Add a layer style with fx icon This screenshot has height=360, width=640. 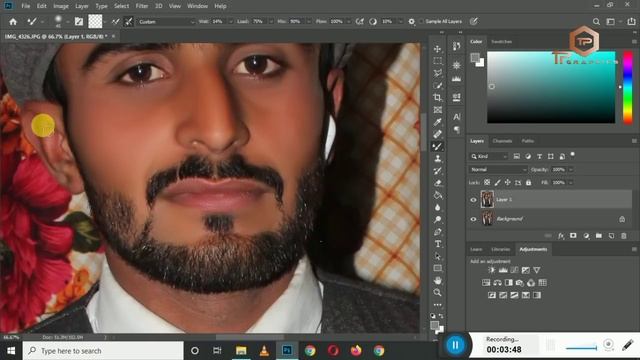pos(561,236)
